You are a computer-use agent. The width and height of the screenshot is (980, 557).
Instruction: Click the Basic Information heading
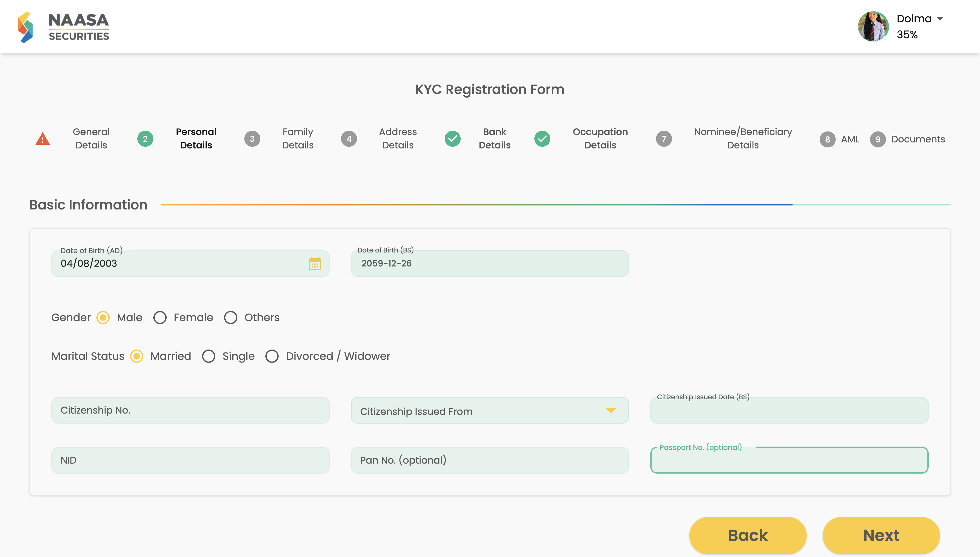coord(88,205)
